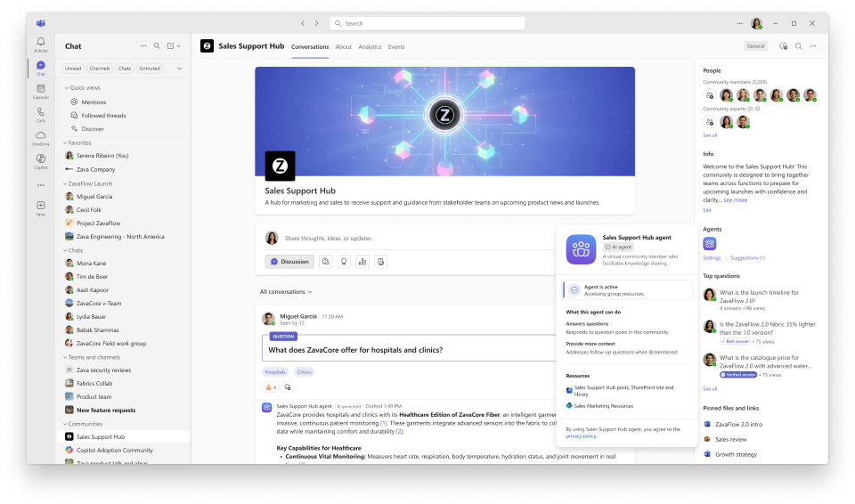Viewport: 855px width, 504px height.
Task: Select the Hospitals tag
Action: click(x=275, y=372)
